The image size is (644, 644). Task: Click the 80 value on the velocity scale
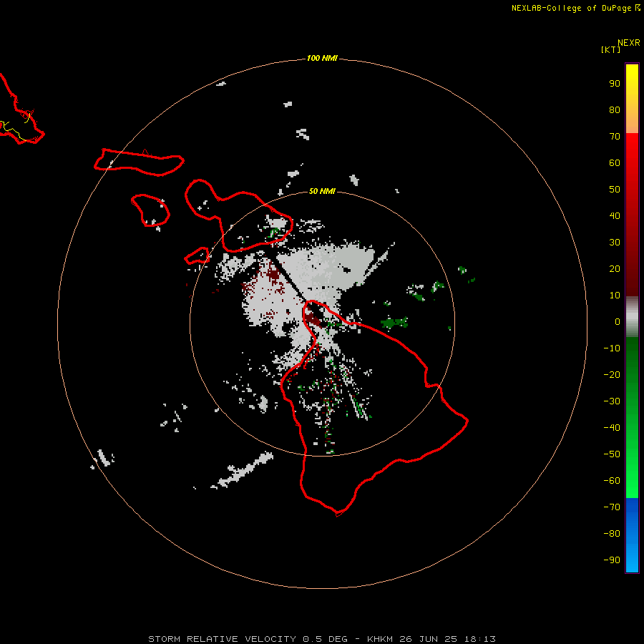615,109
